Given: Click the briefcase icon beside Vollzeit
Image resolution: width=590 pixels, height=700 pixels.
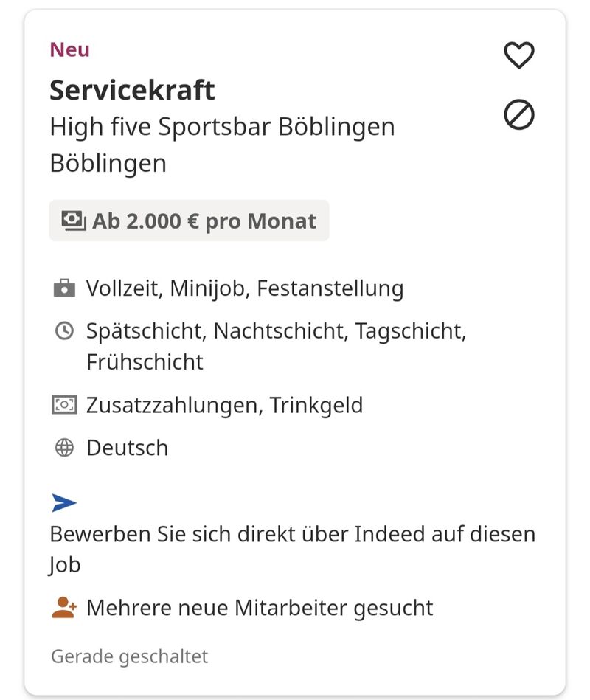Looking at the screenshot, I should [65, 288].
